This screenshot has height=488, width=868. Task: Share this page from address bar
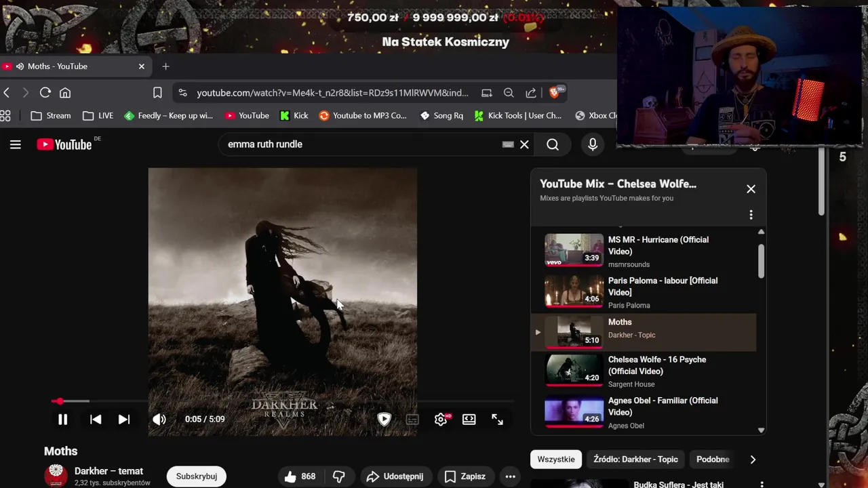coord(531,93)
